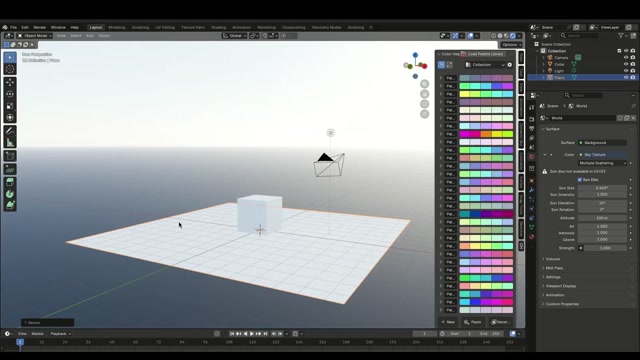Click the red X axis on navigation gizmo
Viewport: 640px width, 360px height.
[424, 66]
